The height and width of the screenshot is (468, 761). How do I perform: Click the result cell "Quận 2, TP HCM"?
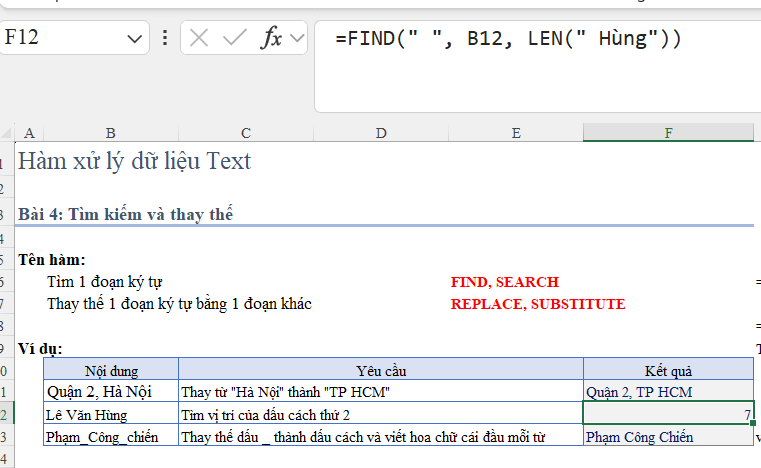[668, 392]
